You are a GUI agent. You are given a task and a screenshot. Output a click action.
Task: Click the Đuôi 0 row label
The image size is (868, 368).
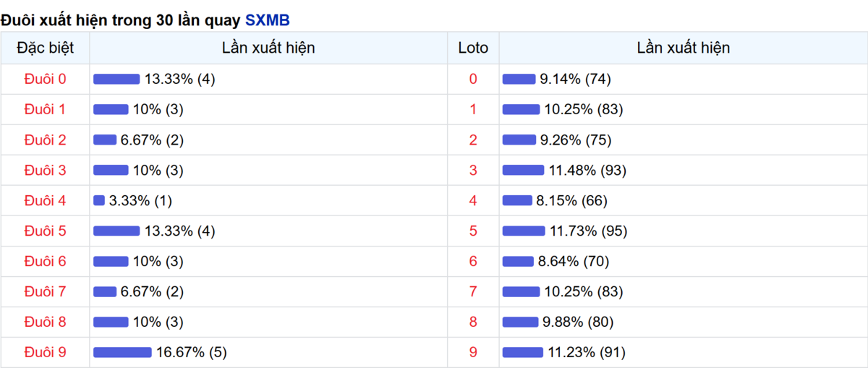coord(45,79)
